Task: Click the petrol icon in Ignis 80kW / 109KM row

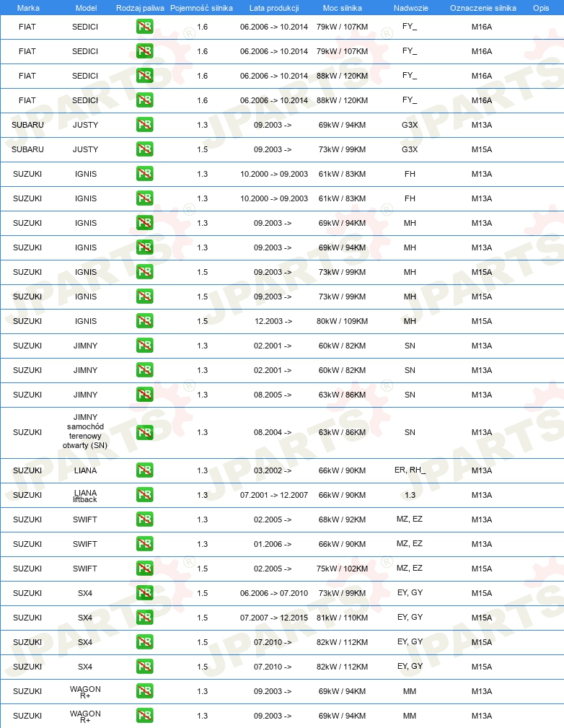Action: [x=145, y=321]
